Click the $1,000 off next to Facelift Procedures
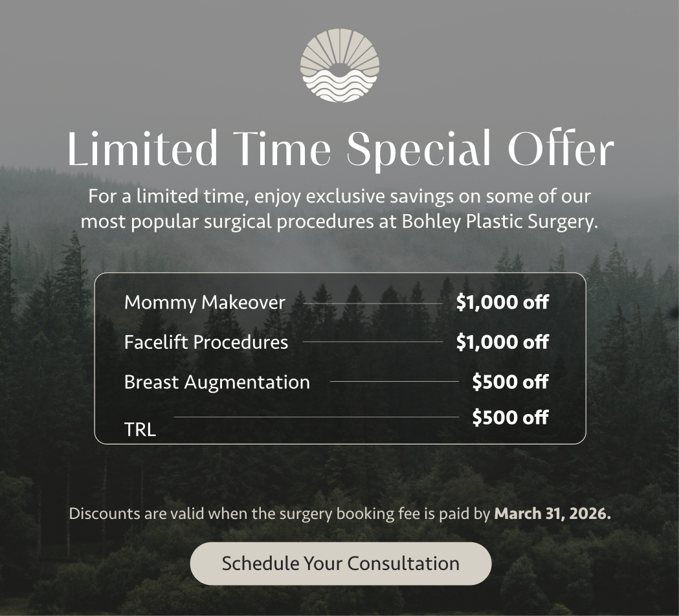The width and height of the screenshot is (679, 616). tap(502, 342)
